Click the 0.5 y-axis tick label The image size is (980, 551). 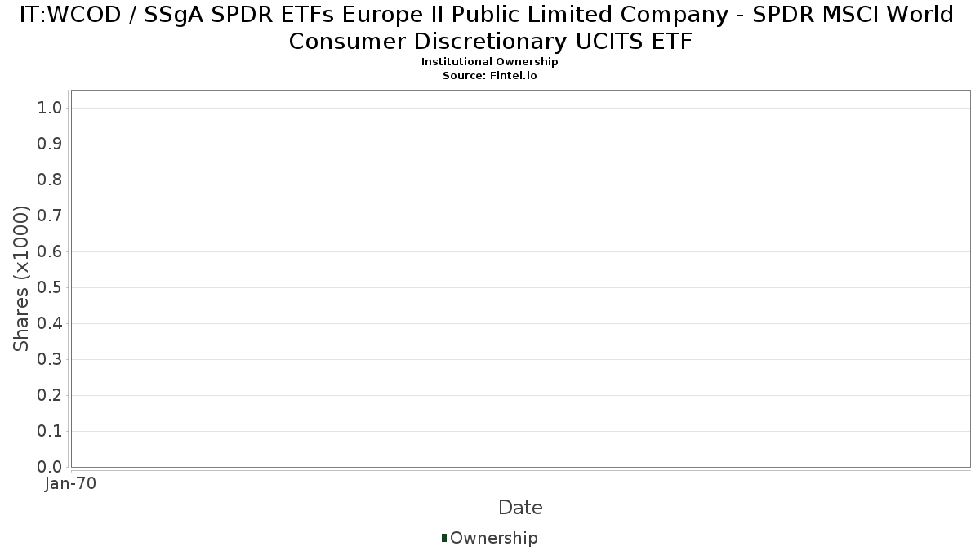[50, 288]
